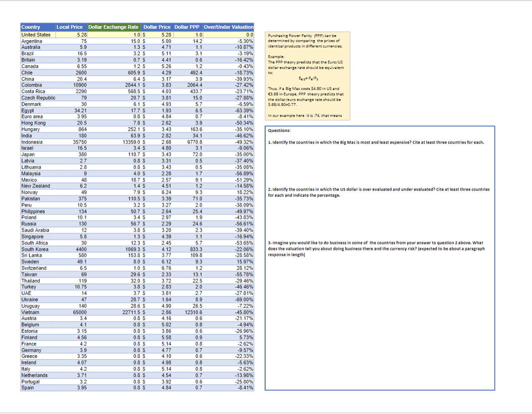
Task: Click the Dollar Price column header
Action: tap(157, 27)
